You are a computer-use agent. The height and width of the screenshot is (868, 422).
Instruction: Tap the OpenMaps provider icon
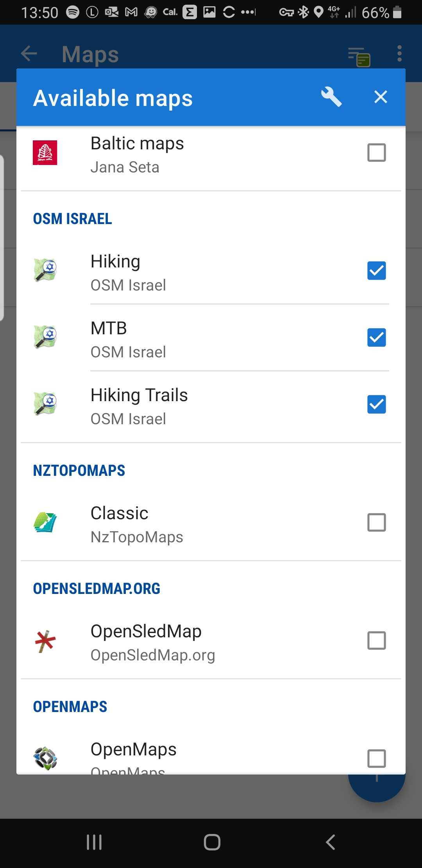(45, 759)
